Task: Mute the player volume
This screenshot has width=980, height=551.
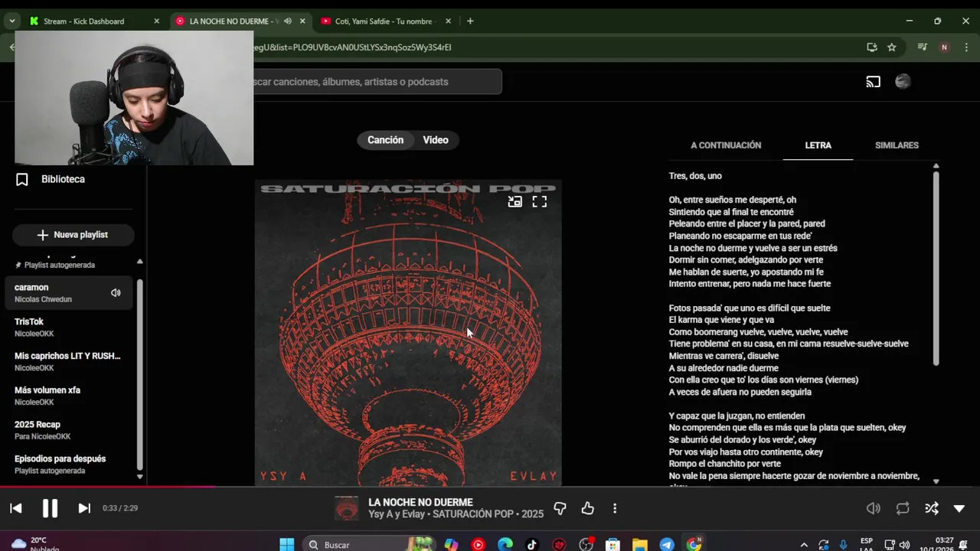Action: coord(874,508)
